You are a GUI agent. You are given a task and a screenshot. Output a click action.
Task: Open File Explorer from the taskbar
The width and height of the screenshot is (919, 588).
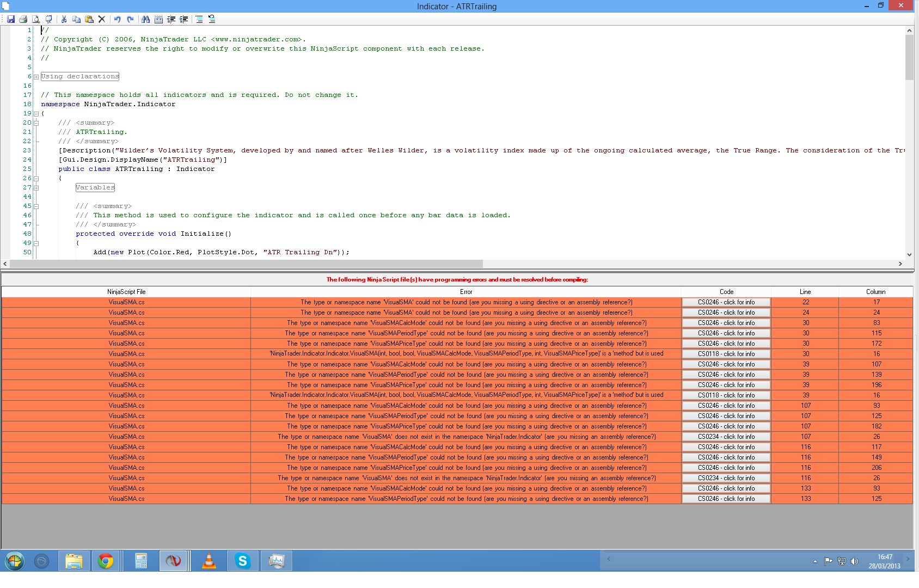tap(74, 561)
